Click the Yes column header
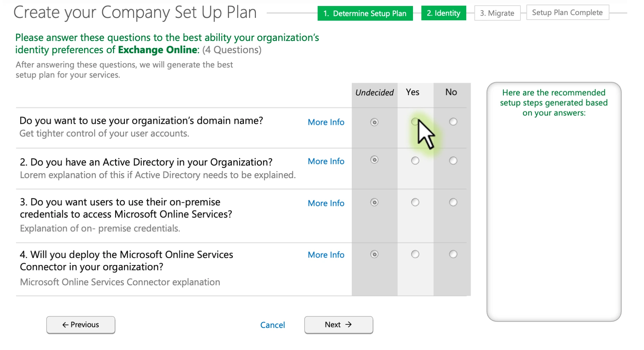This screenshot has height=350, width=644. click(412, 92)
